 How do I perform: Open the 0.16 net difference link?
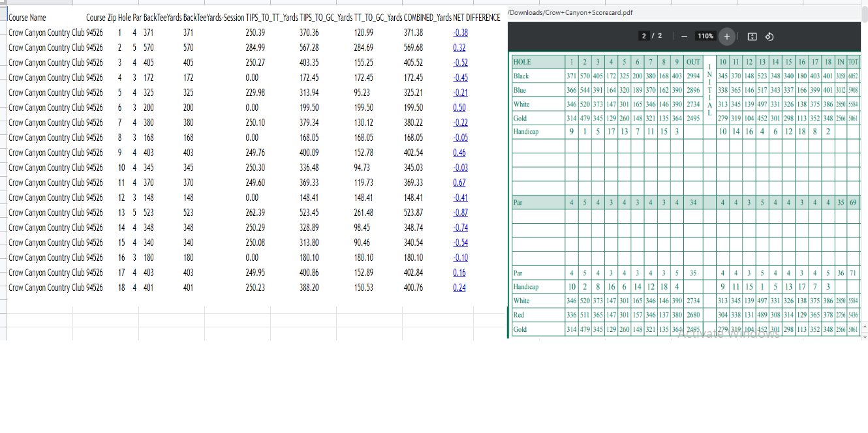[459, 273]
